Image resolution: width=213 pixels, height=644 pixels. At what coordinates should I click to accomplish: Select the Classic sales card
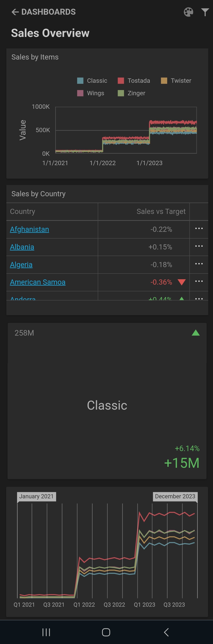107,405
